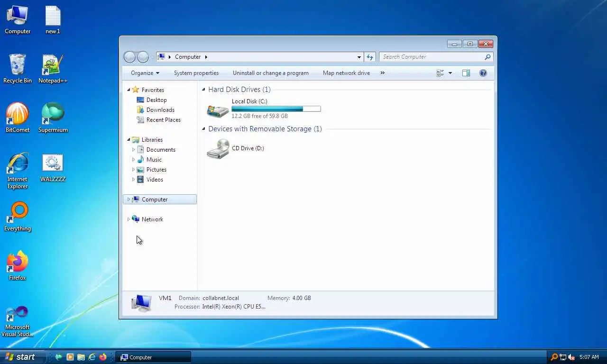The height and width of the screenshot is (364, 607).
Task: Select Favorites in navigation pane
Action: [x=153, y=90]
